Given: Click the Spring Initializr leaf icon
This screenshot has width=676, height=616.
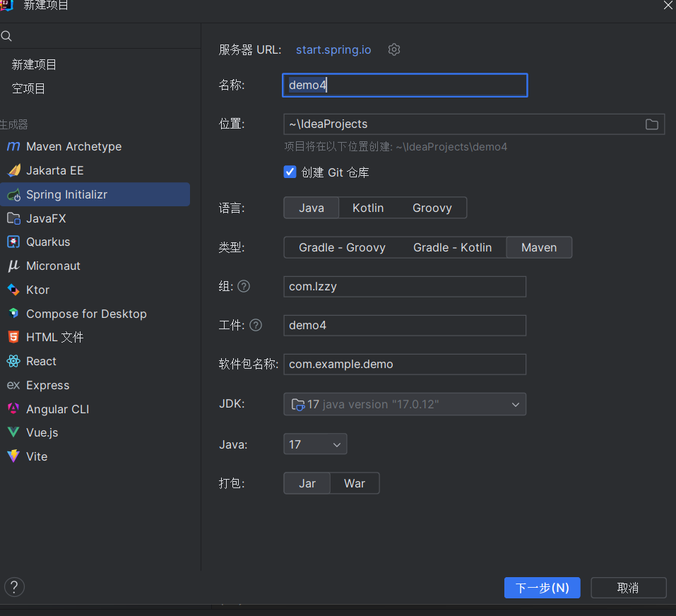Looking at the screenshot, I should (x=14, y=195).
